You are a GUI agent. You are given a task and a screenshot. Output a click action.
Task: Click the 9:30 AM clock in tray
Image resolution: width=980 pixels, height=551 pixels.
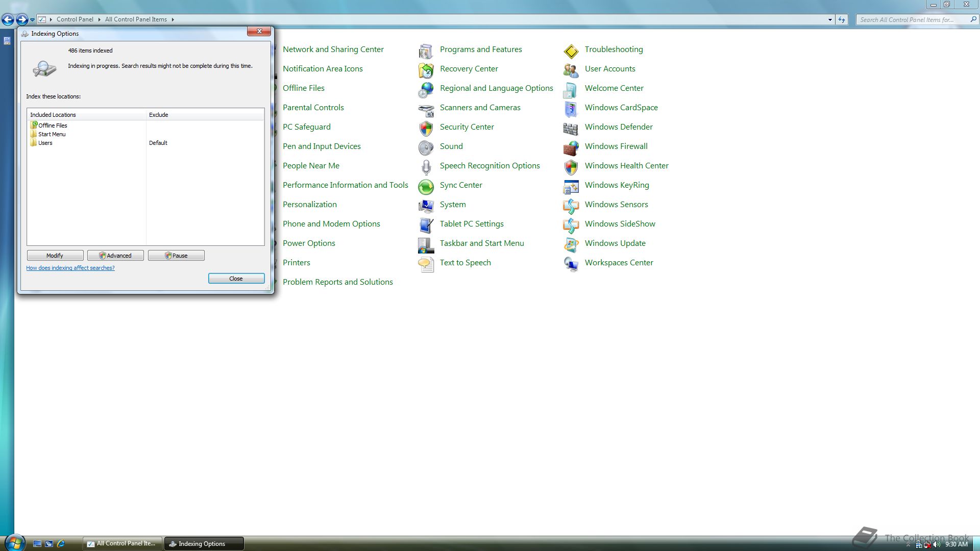click(956, 544)
